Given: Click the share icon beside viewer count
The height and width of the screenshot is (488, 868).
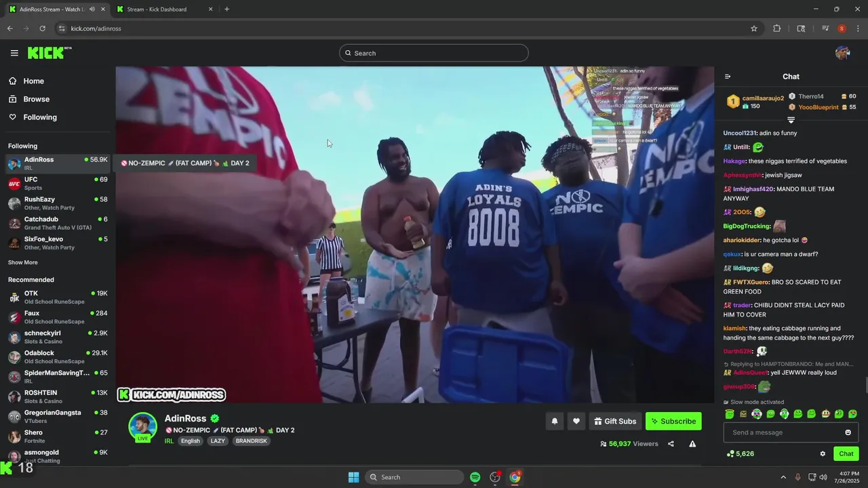Looking at the screenshot, I should [671, 444].
